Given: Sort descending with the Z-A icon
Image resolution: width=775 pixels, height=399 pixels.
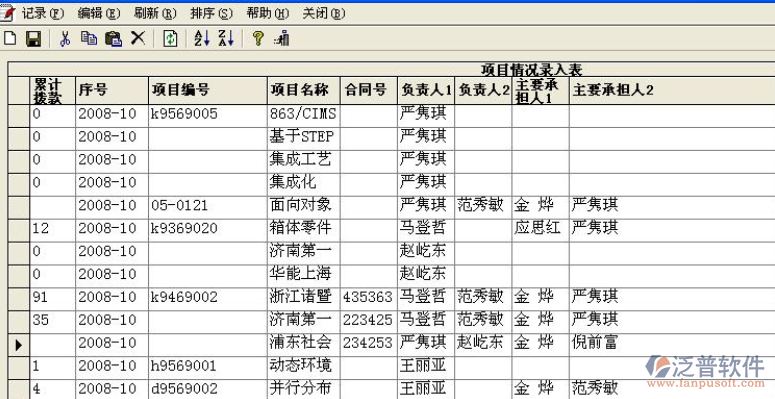Looking at the screenshot, I should 226,39.
